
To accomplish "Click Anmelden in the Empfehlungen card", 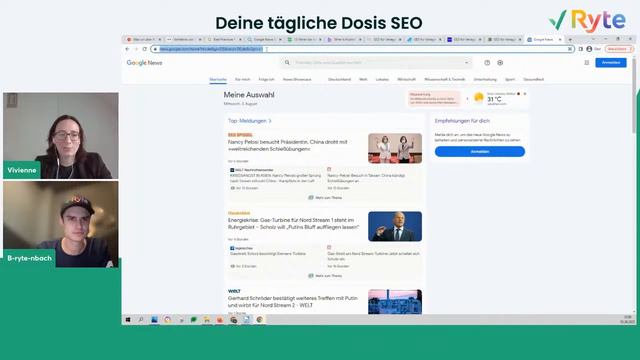I will 480,151.
